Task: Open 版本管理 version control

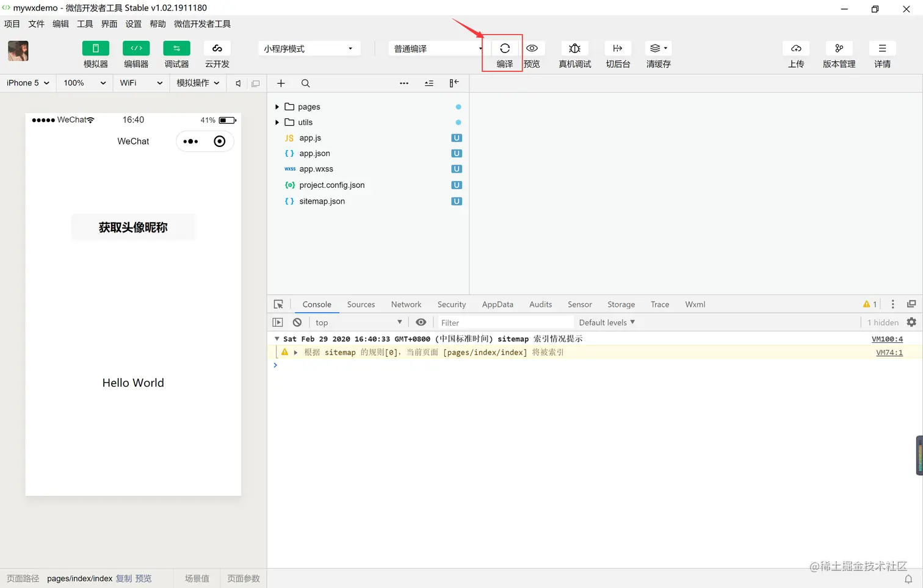Action: click(839, 48)
